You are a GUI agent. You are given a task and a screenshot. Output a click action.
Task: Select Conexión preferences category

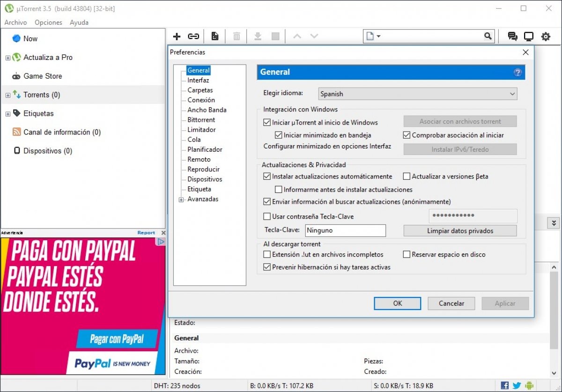click(201, 100)
